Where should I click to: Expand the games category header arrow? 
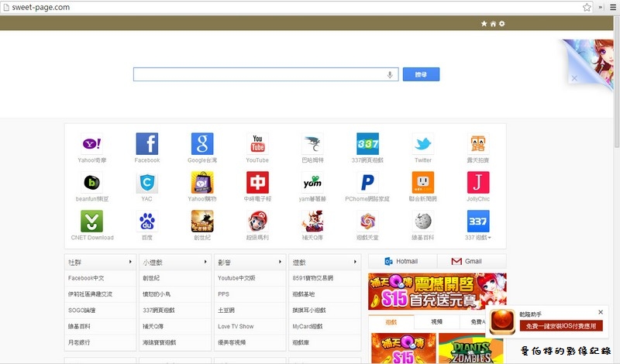click(x=355, y=262)
